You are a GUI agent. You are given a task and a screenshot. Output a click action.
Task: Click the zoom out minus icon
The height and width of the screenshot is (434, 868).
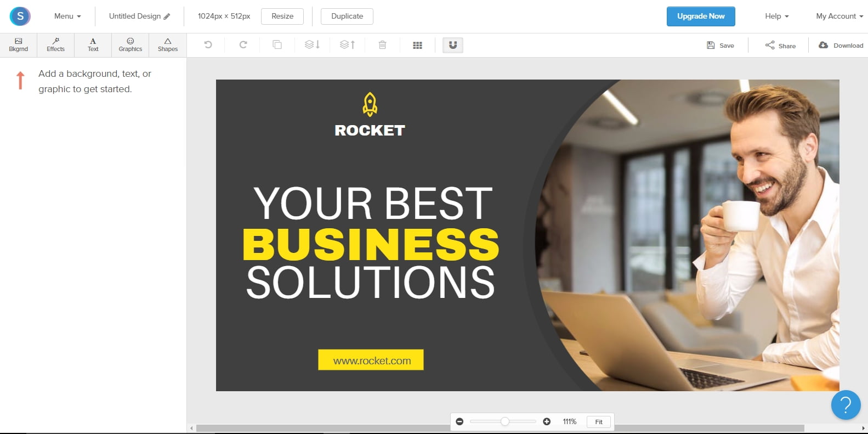coord(459,421)
